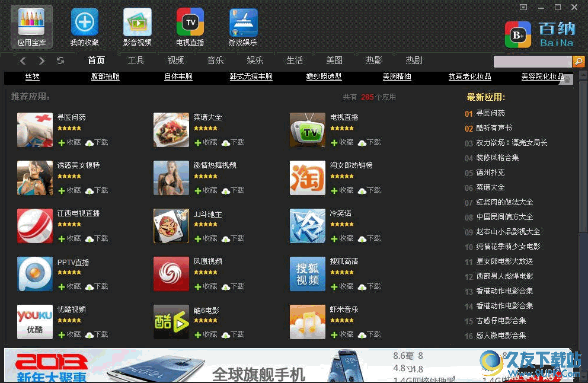Open the 虾米音乐 orange music icon
588x383 pixels.
[x=308, y=322]
